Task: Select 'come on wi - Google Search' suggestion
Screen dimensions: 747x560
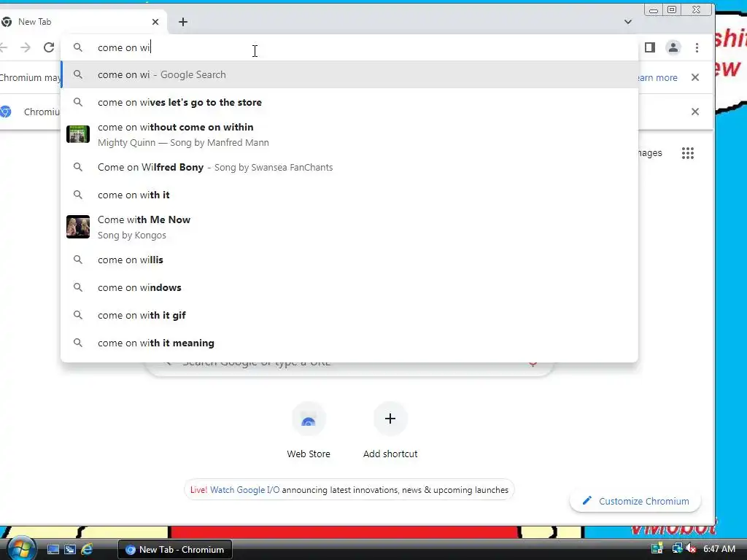Action: pyautogui.click(x=349, y=75)
